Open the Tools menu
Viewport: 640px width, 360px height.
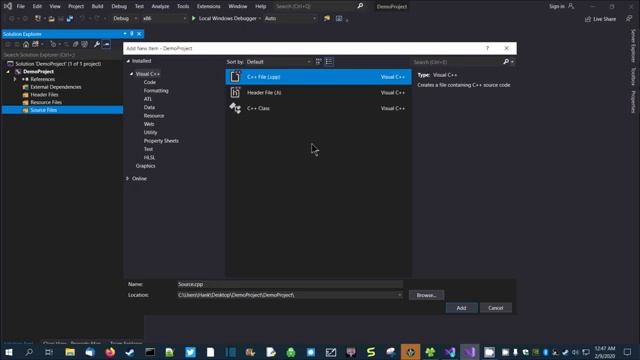click(183, 6)
